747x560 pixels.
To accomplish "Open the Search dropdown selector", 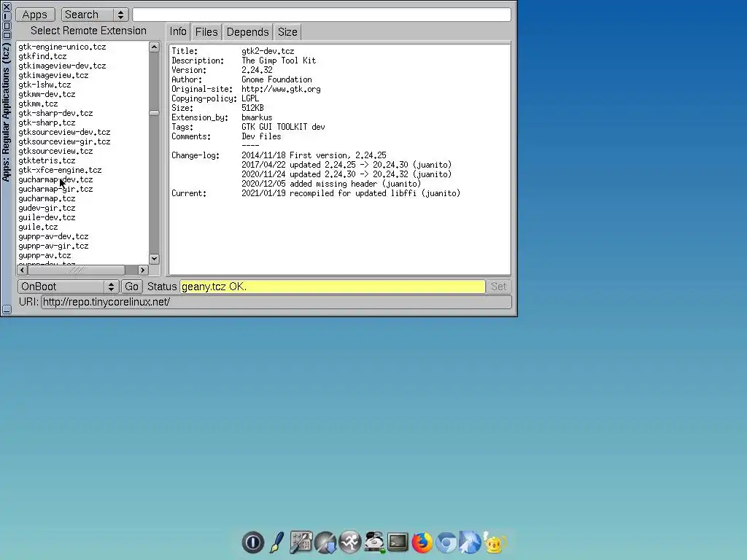I will (x=95, y=15).
